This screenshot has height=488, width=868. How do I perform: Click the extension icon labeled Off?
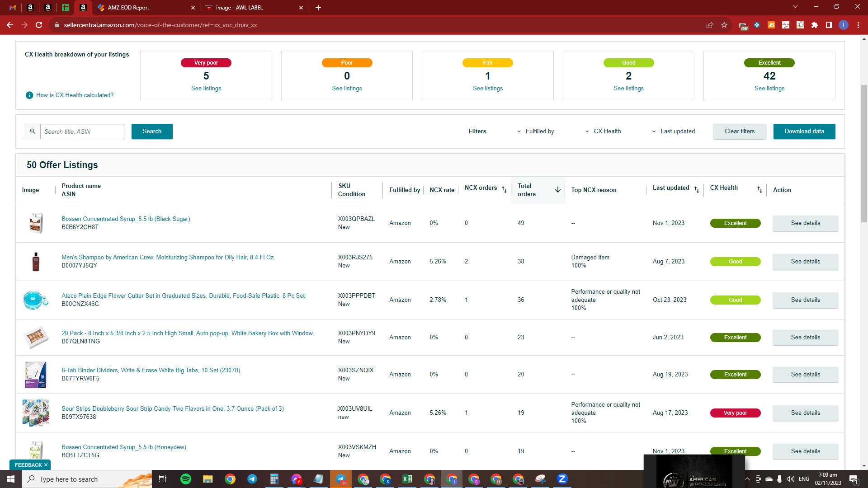pyautogui.click(x=743, y=26)
